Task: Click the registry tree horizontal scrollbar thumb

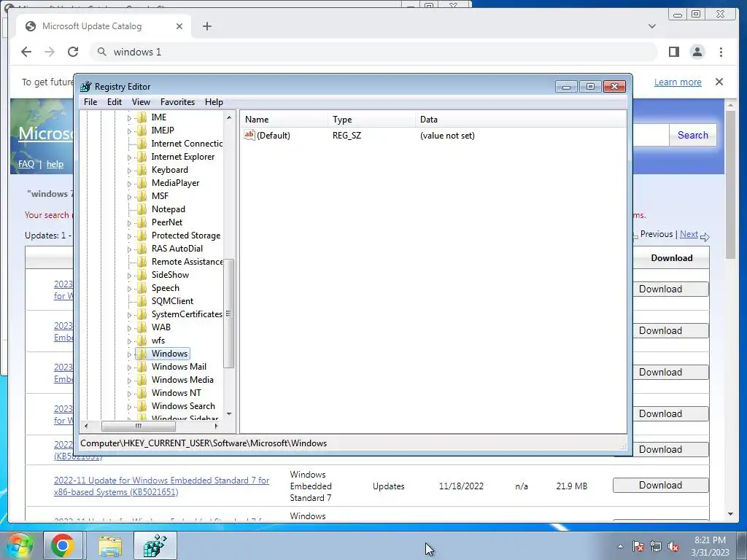Action: (x=138, y=426)
